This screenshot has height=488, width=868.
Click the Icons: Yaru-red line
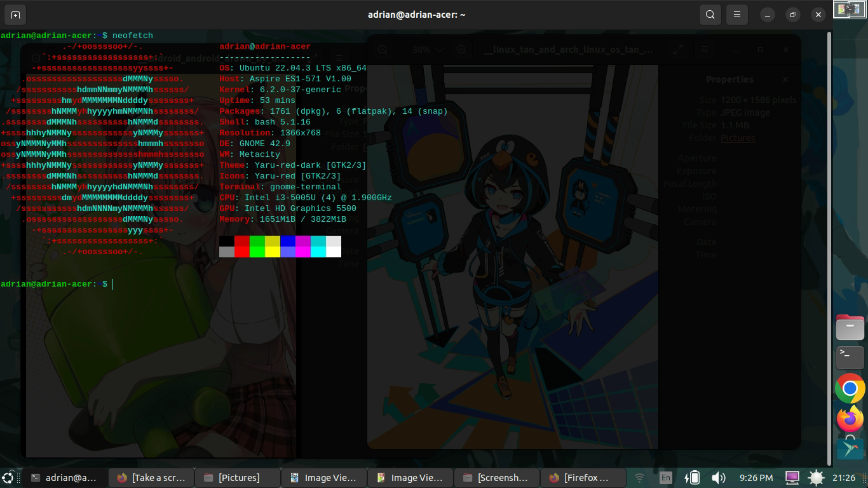280,176
